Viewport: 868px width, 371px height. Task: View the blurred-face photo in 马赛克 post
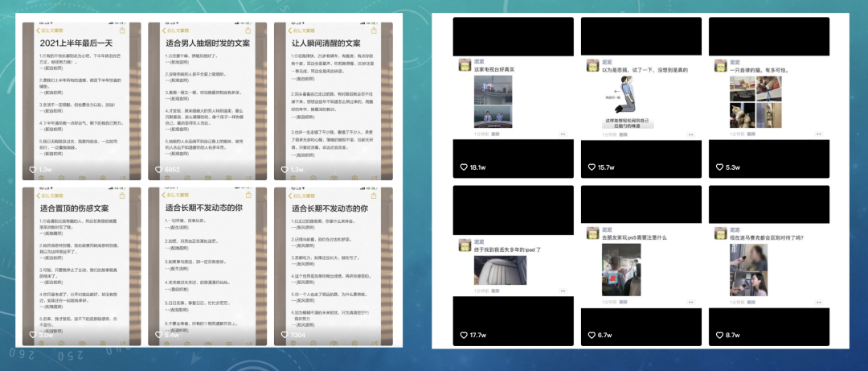point(748,270)
